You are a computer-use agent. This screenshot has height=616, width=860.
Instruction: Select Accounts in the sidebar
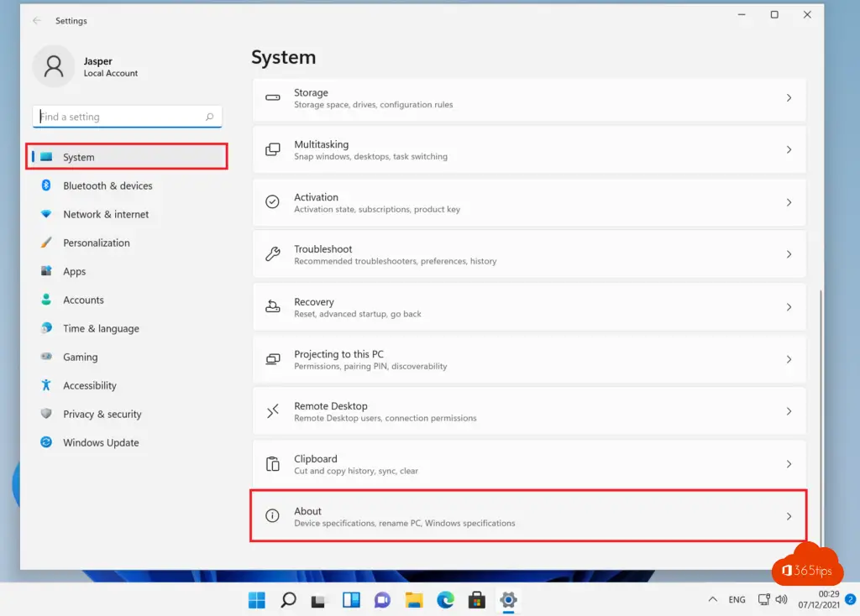(x=83, y=300)
